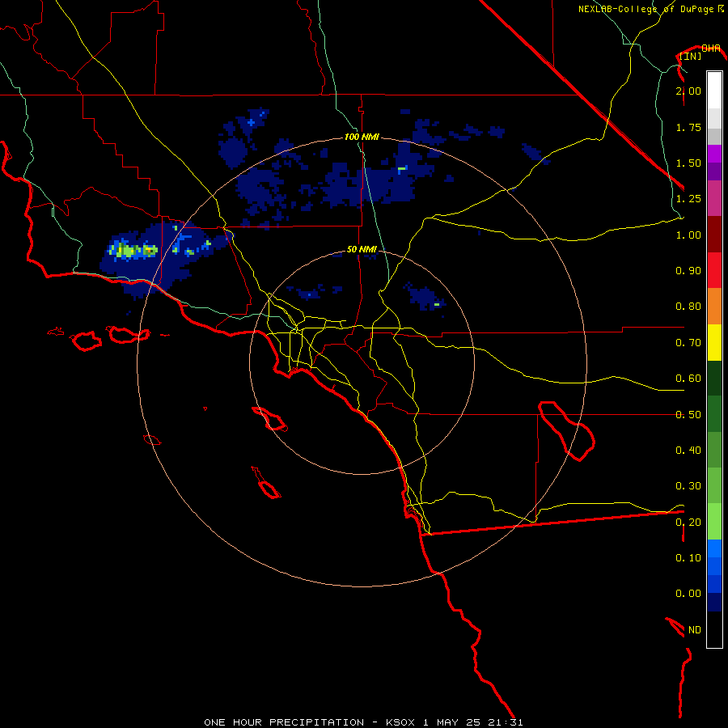728x728 pixels.
Task: Click the 1.25 legend value label
Action: (x=688, y=199)
